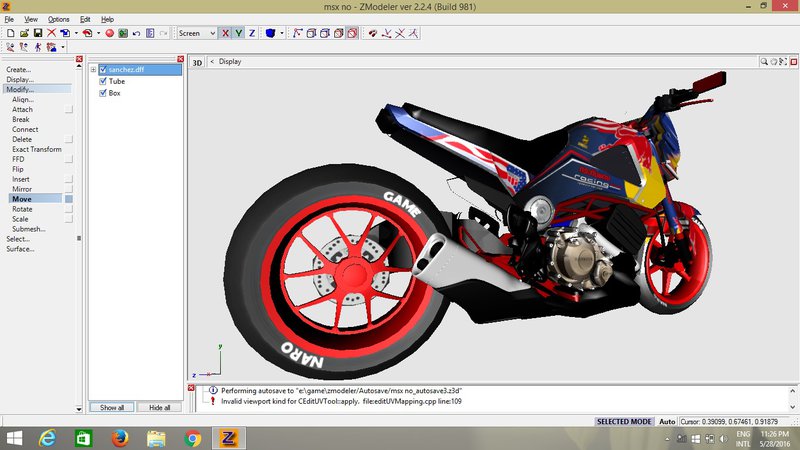Expand the Display... command group

pos(20,80)
